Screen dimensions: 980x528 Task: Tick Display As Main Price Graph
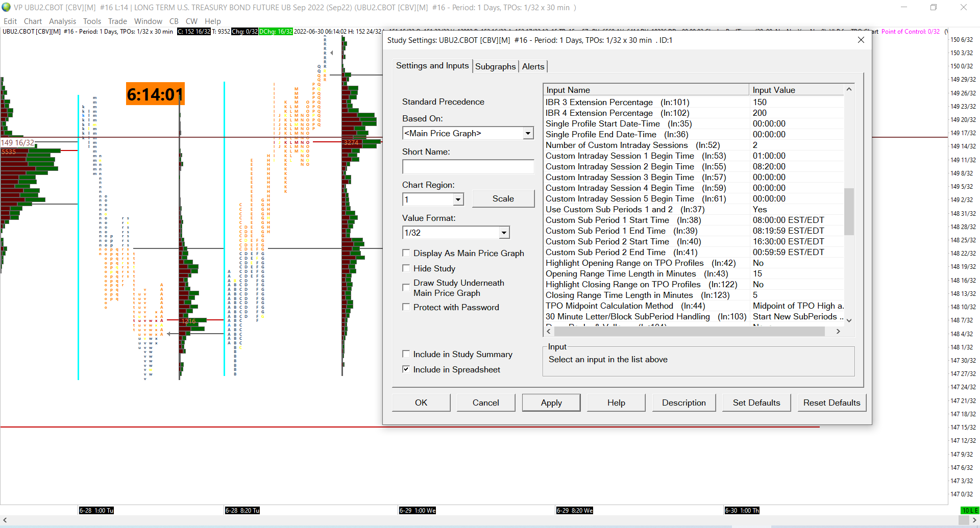[406, 253]
